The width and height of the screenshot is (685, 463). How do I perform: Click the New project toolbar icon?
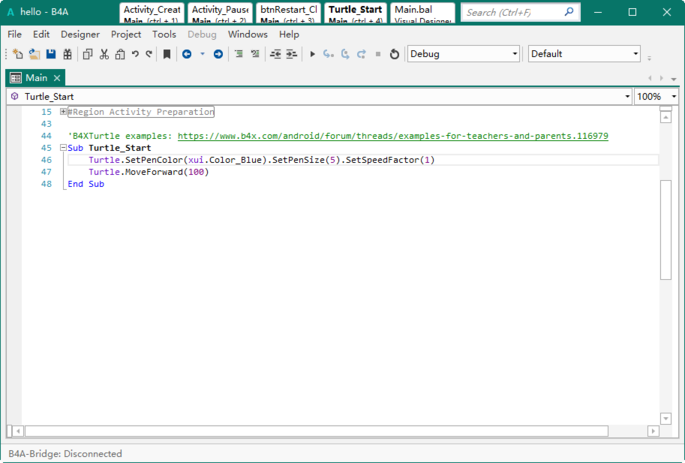pos(18,54)
